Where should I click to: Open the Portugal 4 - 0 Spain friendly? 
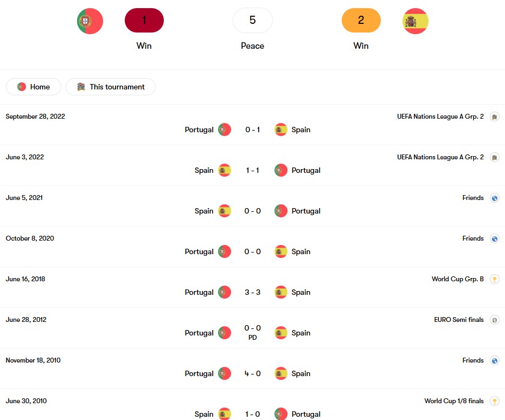(x=253, y=369)
